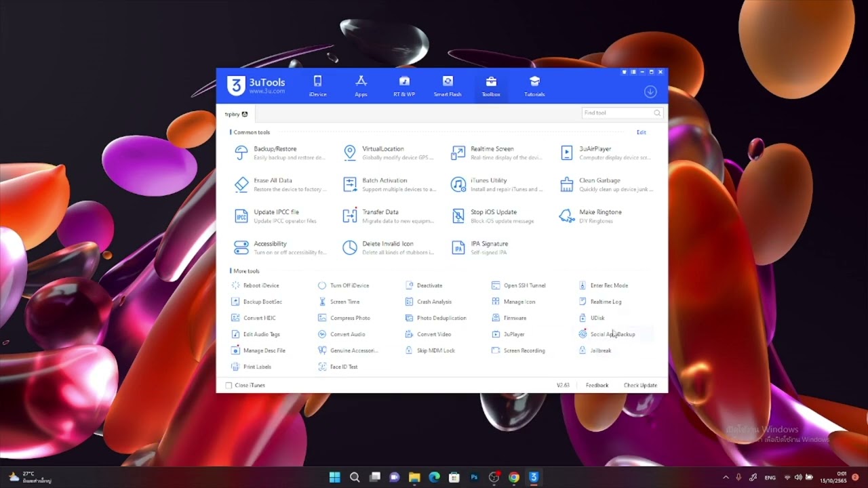868x488 pixels.
Task: Open the downloads arrow button
Action: coord(650,91)
